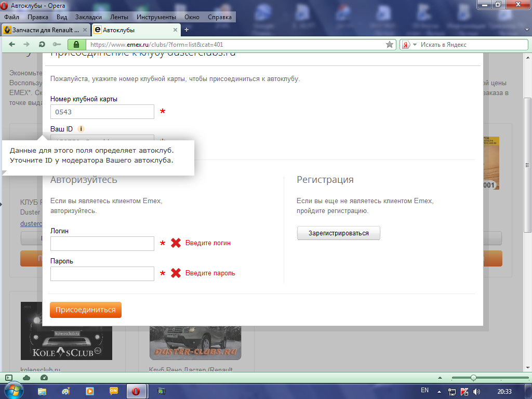Click the Присоединиться button
532x399 pixels.
click(x=86, y=310)
